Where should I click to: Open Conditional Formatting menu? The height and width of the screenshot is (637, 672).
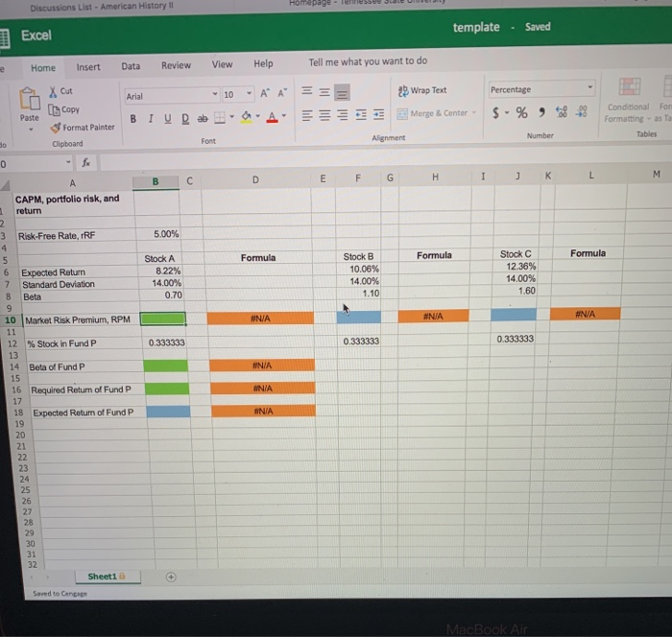tap(628, 100)
